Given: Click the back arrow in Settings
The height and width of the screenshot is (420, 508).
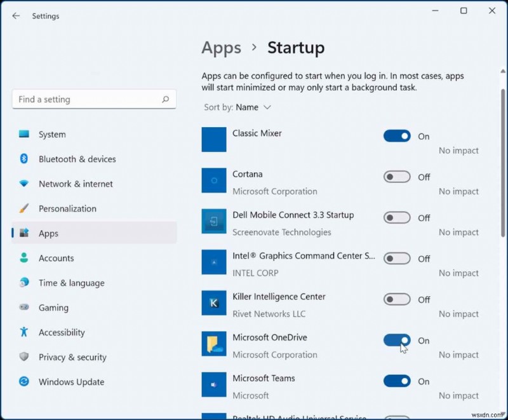Looking at the screenshot, I should pyautogui.click(x=15, y=16).
